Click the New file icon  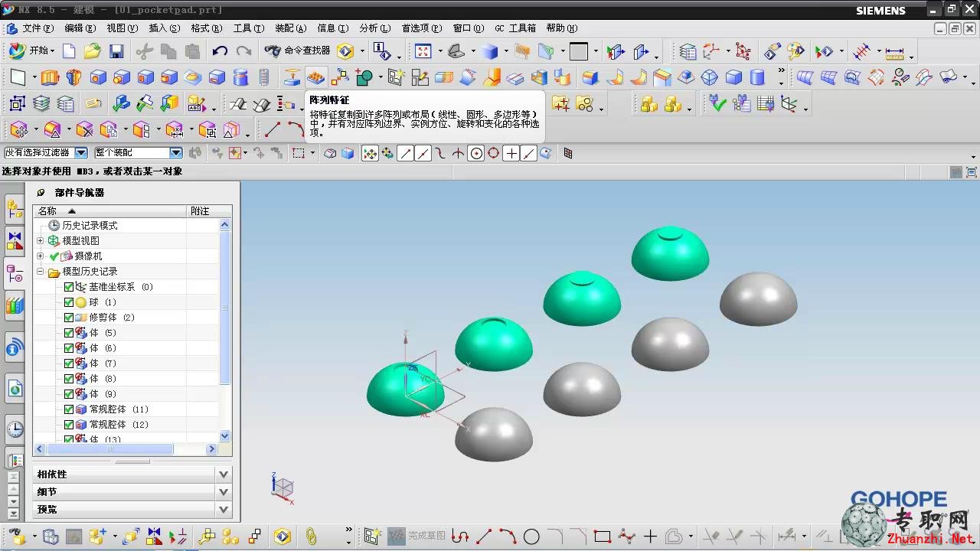click(69, 51)
